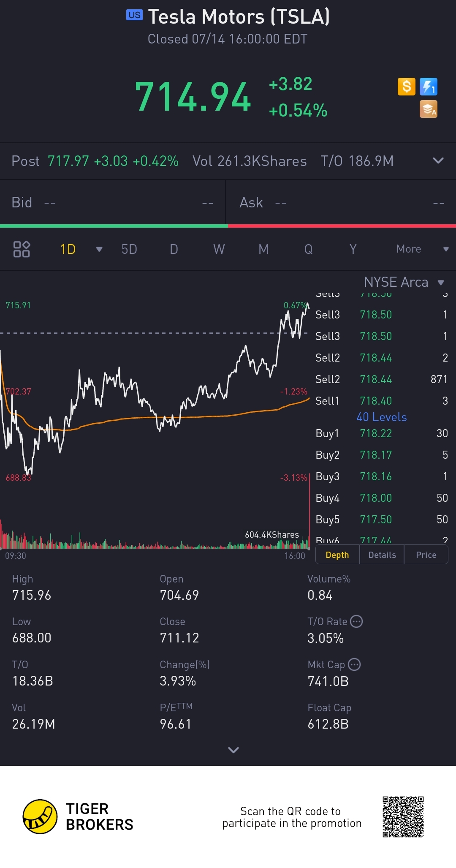Image resolution: width=456 pixels, height=868 pixels.
Task: Tap the Buy3 718.16 order row
Action: pyautogui.click(x=382, y=476)
